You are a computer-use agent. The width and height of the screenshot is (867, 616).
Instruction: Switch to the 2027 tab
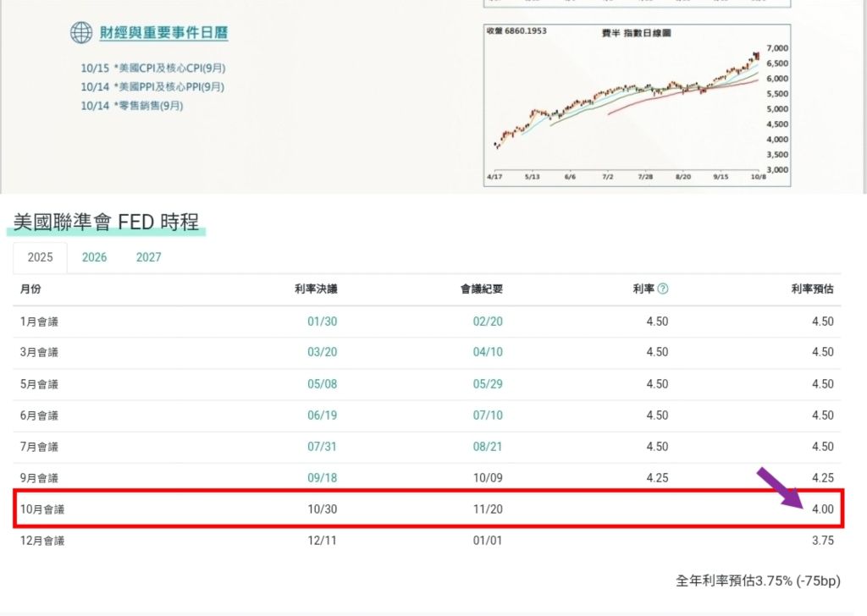coord(148,257)
